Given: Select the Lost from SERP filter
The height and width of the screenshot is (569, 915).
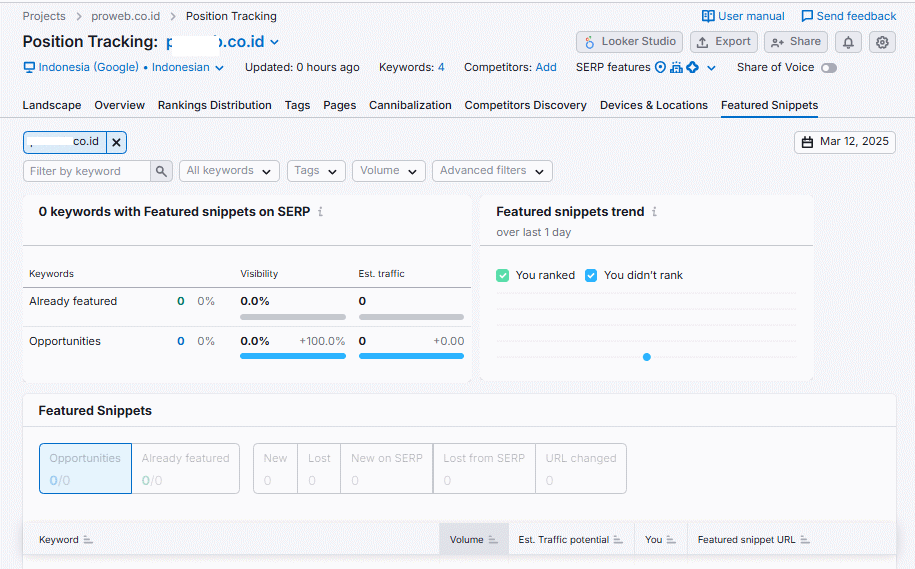Looking at the screenshot, I should tap(484, 469).
